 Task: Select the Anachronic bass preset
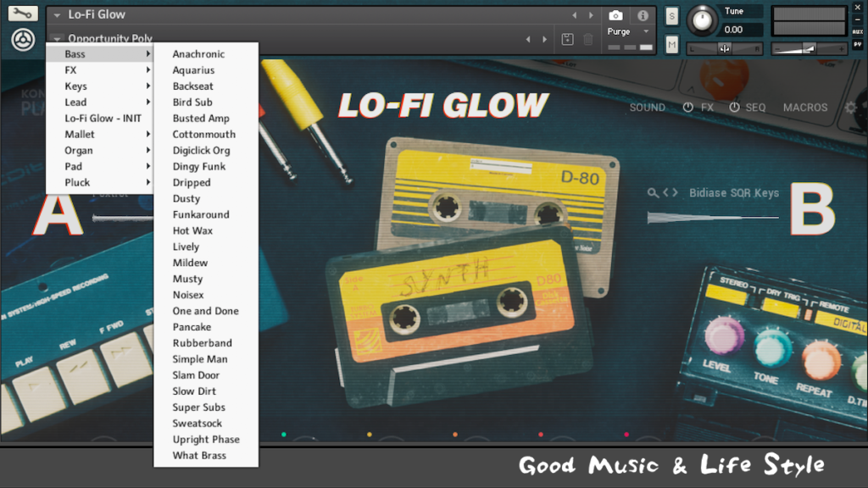coord(206,53)
